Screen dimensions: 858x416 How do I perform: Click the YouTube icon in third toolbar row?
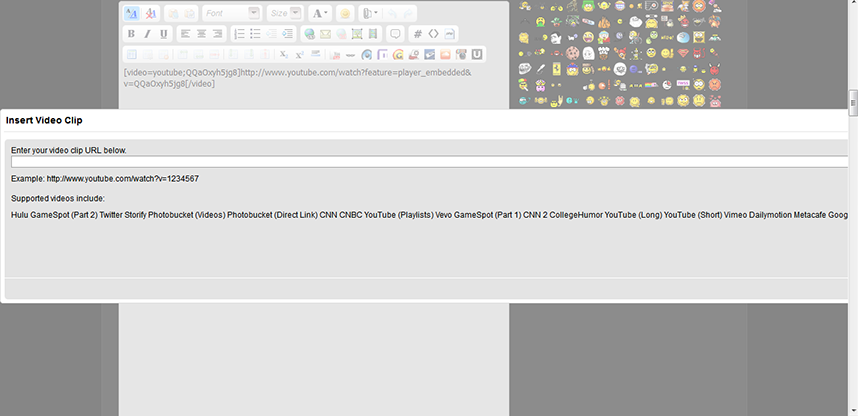click(x=336, y=55)
